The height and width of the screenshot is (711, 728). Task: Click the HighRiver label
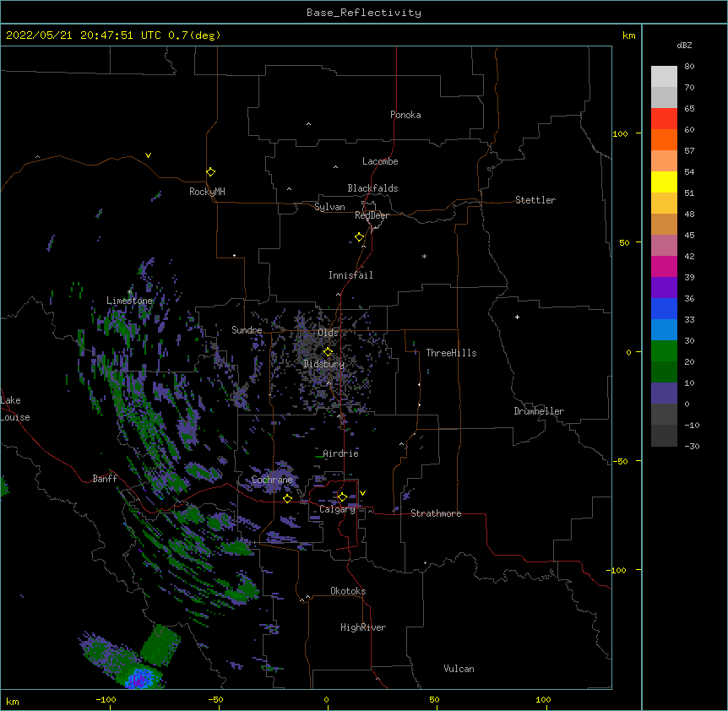pyautogui.click(x=363, y=627)
